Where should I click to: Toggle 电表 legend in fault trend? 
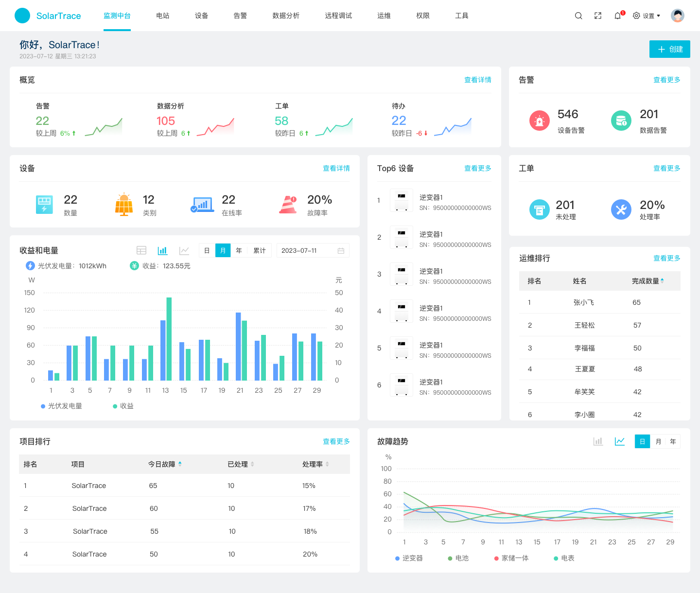564,558
